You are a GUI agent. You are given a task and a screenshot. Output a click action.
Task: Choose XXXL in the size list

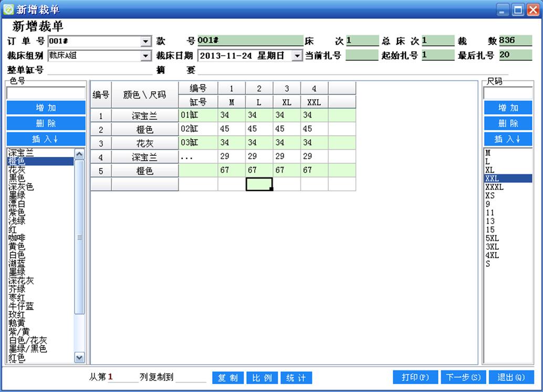click(x=494, y=187)
